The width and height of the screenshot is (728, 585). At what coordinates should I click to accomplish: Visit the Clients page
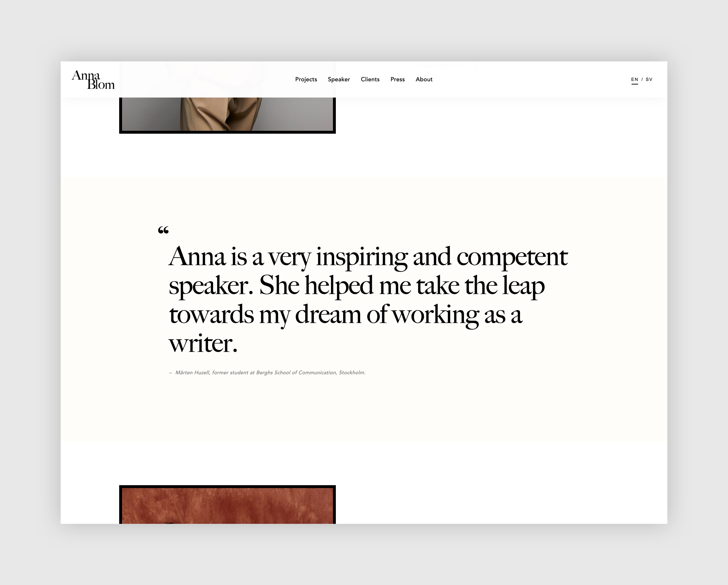tap(370, 79)
